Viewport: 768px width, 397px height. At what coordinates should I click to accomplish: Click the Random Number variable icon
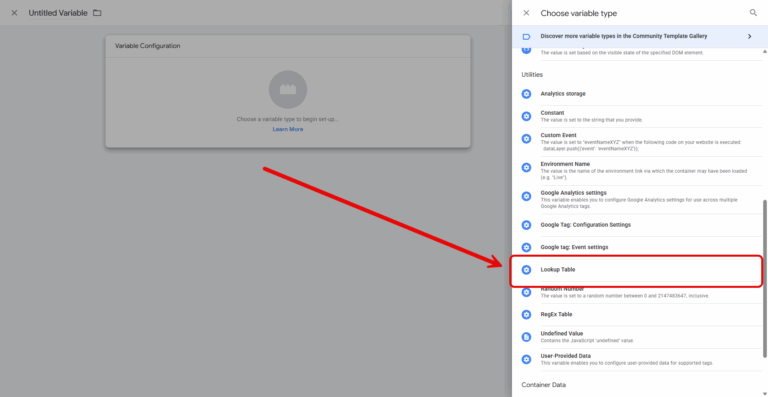[x=526, y=292]
